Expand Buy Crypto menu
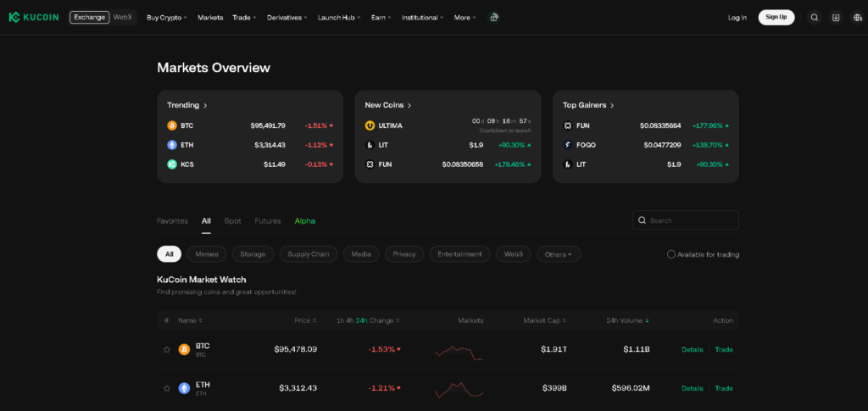Viewport: 868px width, 411px height. pos(167,18)
